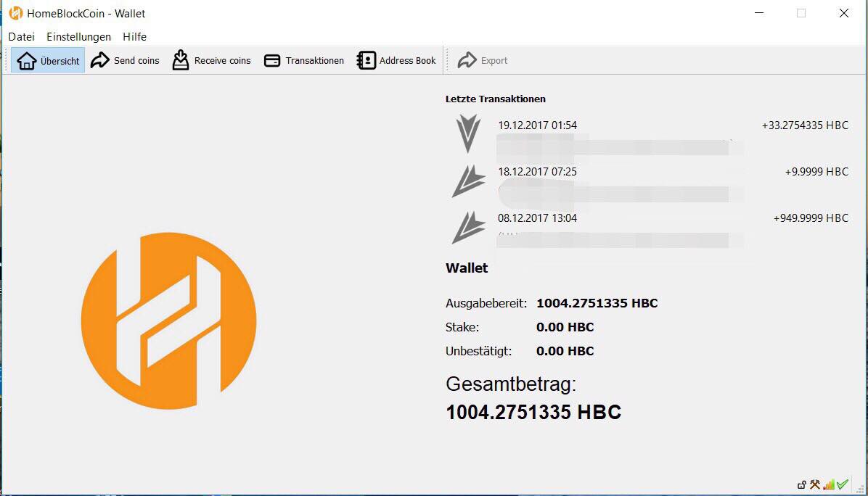Select the 18.12.2017 07:25 transaction date
The height and width of the screenshot is (496, 868).
[537, 172]
